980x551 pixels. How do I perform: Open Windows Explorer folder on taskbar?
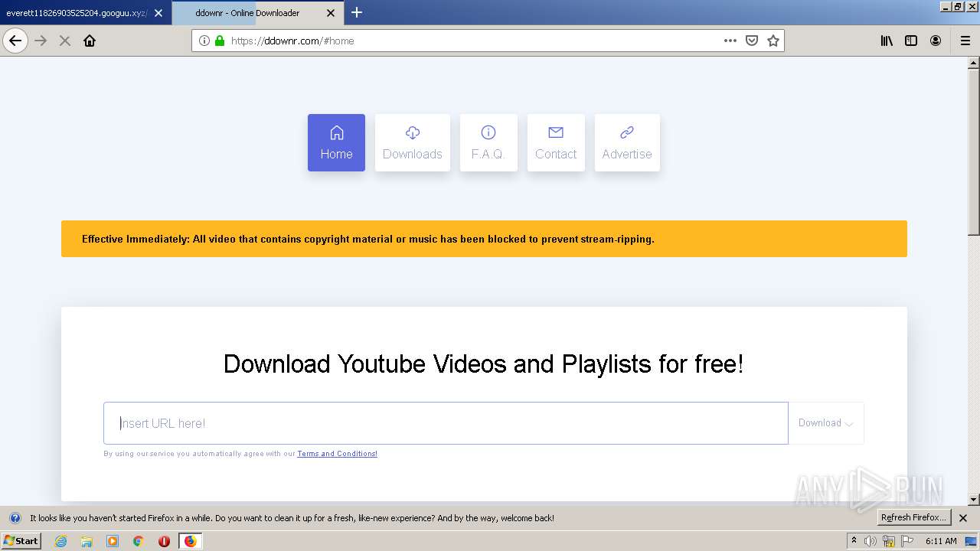(87, 541)
